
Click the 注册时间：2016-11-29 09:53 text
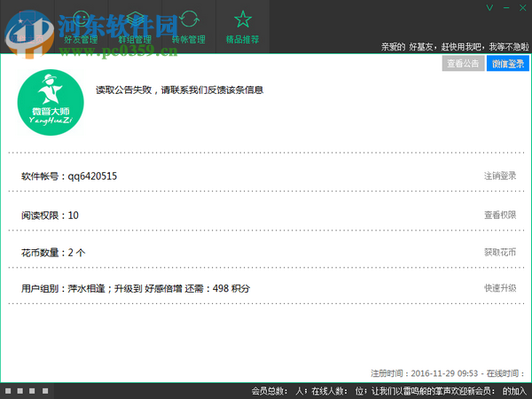pos(424,373)
